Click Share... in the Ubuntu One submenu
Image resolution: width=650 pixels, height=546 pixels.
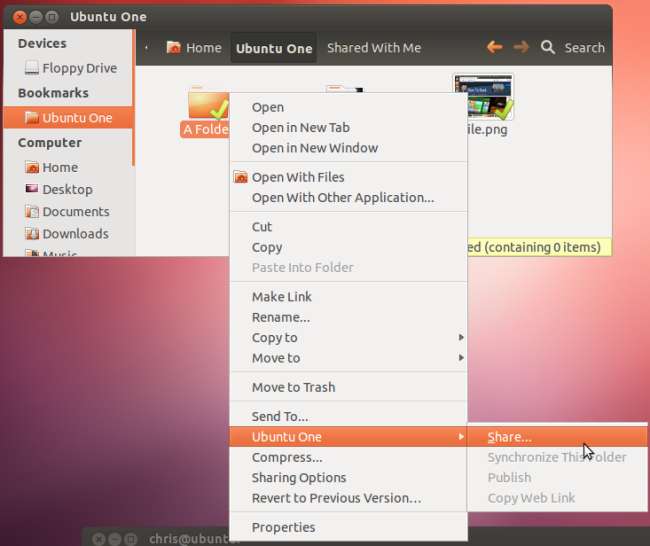[x=557, y=437]
